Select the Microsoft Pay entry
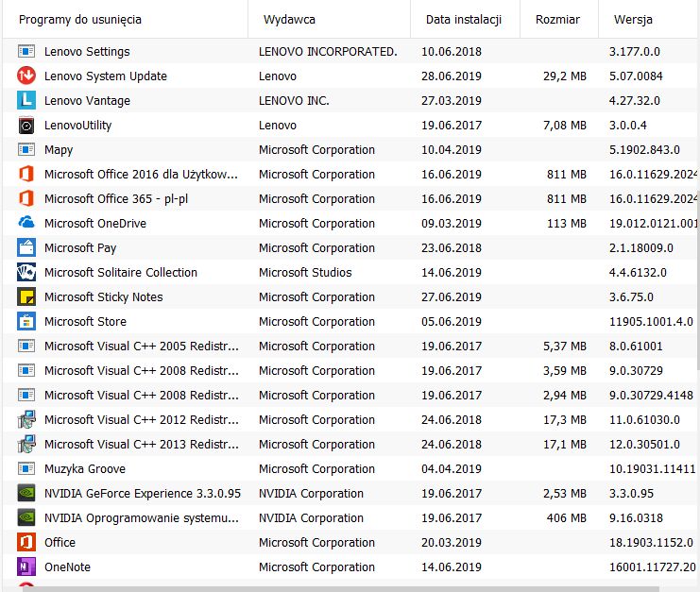700x592 pixels. coord(80,248)
